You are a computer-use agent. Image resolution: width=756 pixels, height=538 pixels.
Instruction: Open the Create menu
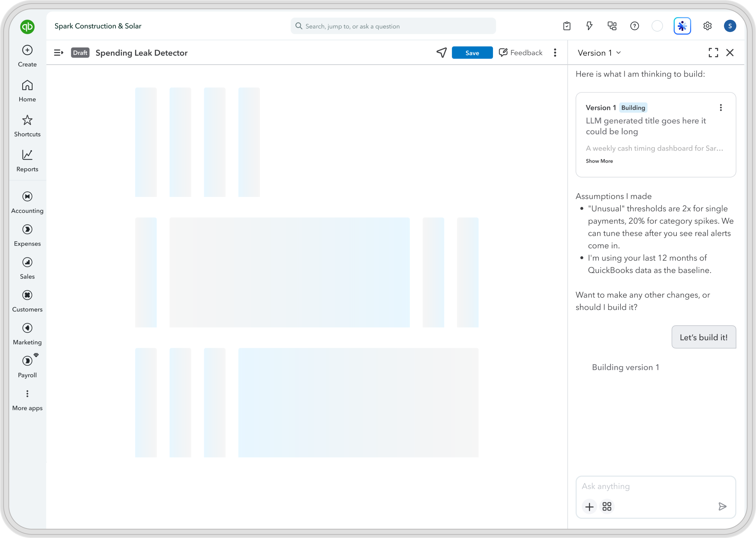point(27,56)
